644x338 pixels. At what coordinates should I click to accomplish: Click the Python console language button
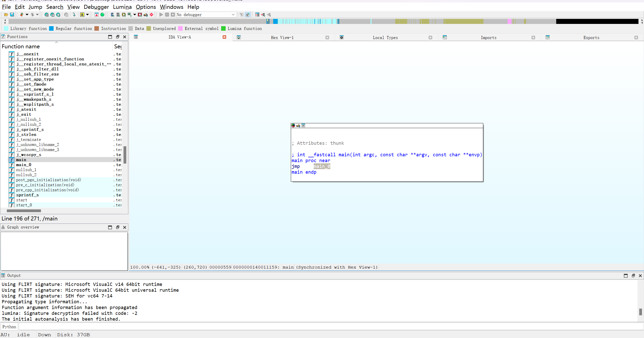point(9,327)
